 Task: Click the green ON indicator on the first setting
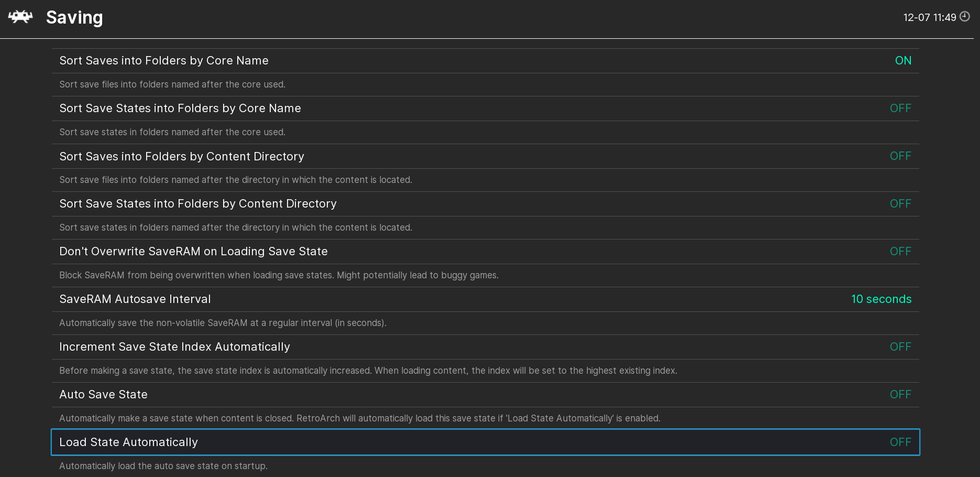(902, 60)
